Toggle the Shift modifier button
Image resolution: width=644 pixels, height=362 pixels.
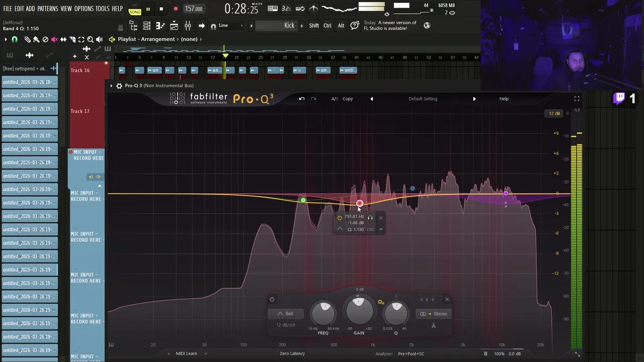tap(314, 26)
